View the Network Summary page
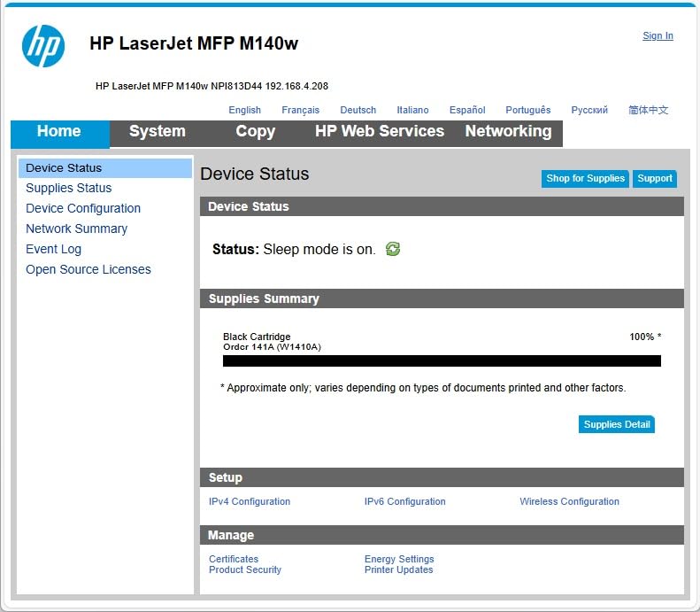The image size is (700, 612). (76, 229)
